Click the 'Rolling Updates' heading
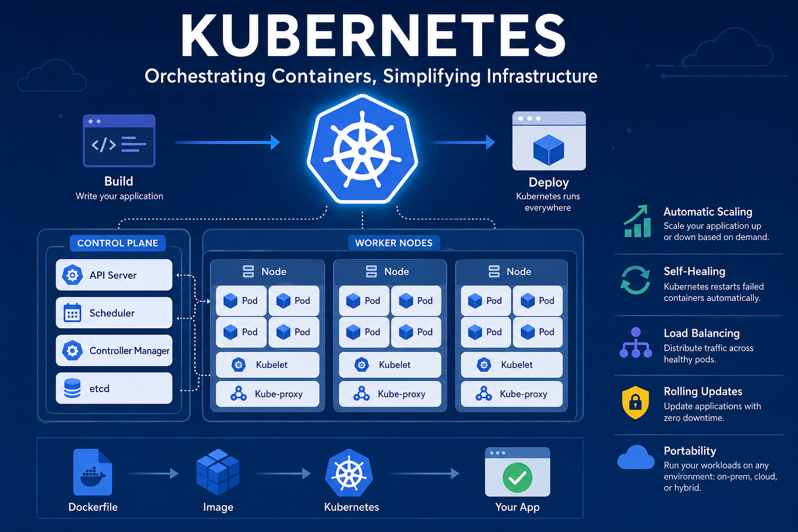The height and width of the screenshot is (532, 798). [x=703, y=392]
